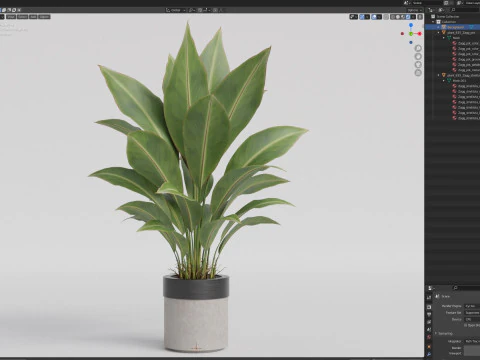Open the Render properties tab
Viewport: 480px width, 360px height.
click(429, 307)
